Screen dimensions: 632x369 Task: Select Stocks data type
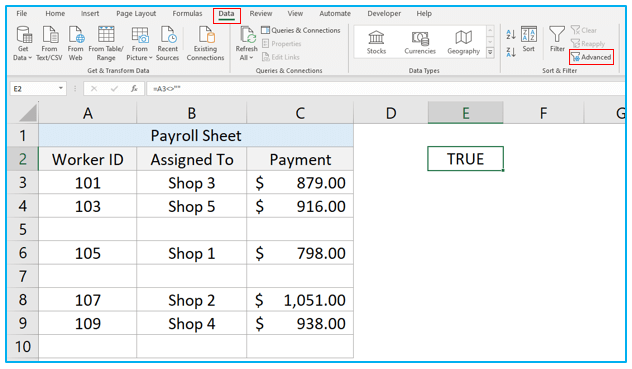pyautogui.click(x=376, y=43)
